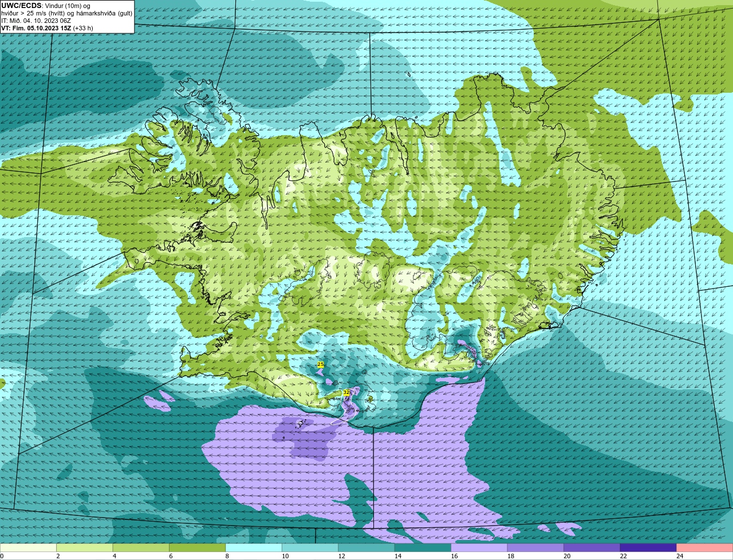Screen dimensions: 733x560
Task: Select the 4–6 m/s green legend swatch
Action: [x=141, y=547]
